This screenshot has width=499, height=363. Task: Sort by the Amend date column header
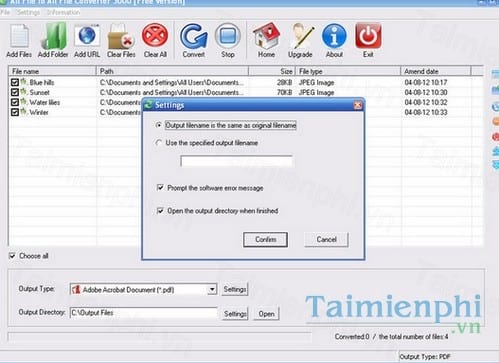click(x=436, y=71)
